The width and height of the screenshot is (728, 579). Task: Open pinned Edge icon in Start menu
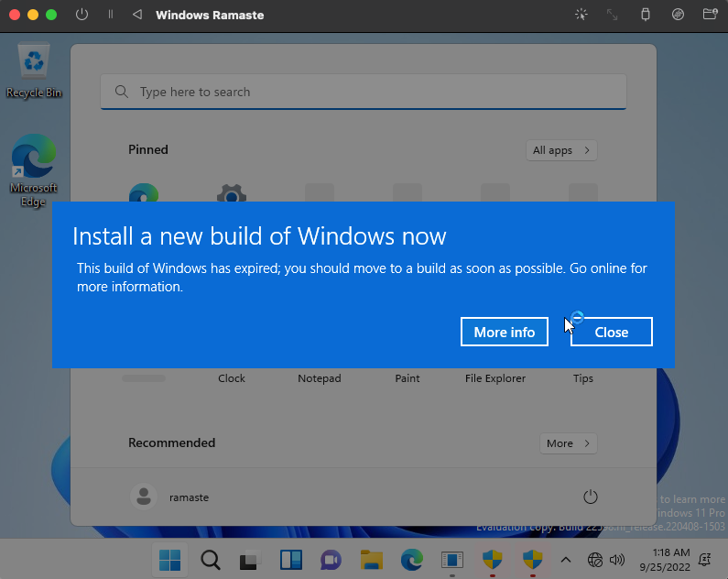[144, 192]
